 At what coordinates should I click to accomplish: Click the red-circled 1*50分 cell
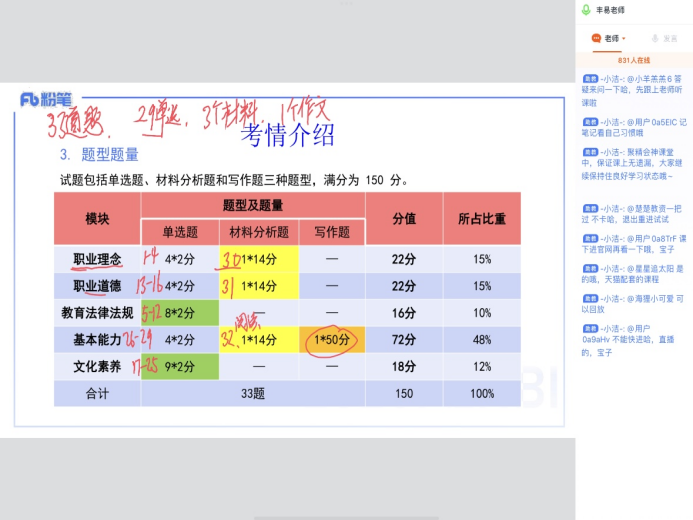pyautogui.click(x=330, y=340)
